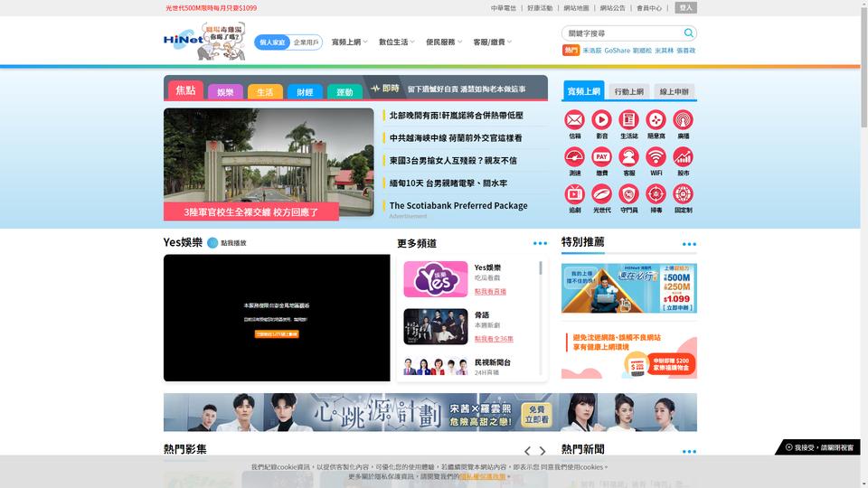This screenshot has height=488, width=868.
Task: Click the 我接受，請關閉視窗 cookie button
Action: pyautogui.click(x=819, y=447)
